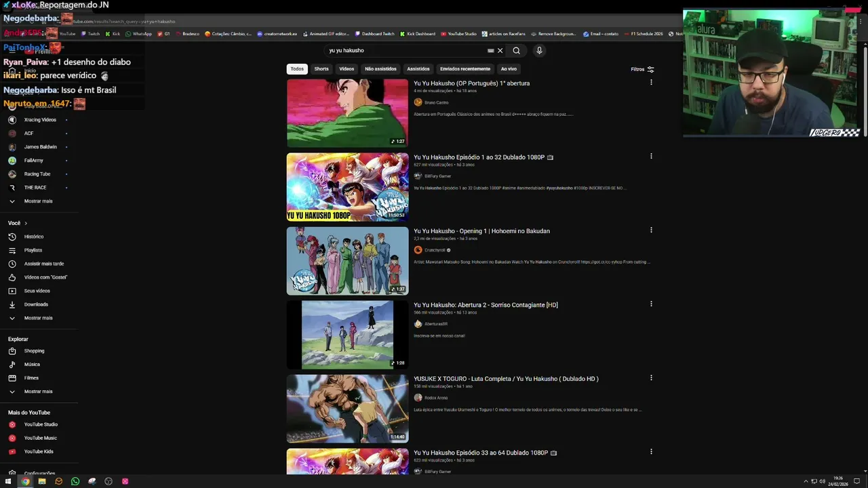The width and height of the screenshot is (868, 488).
Task: Open the Filtros search filters
Action: tap(642, 69)
